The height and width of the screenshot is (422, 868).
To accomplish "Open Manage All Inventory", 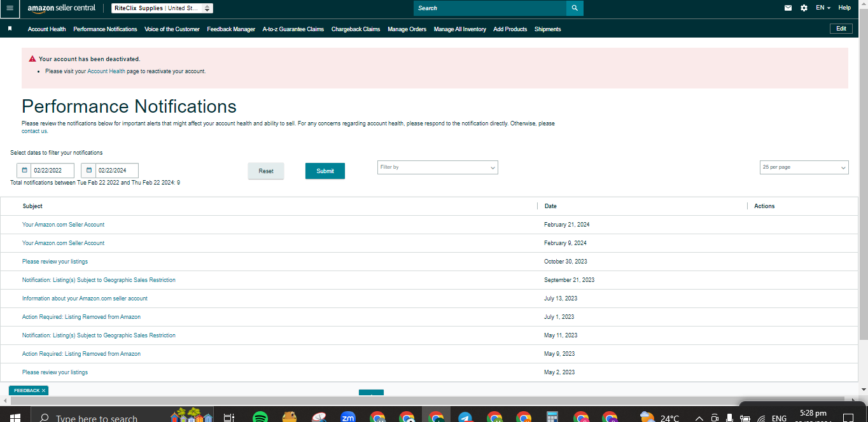I will click(x=460, y=29).
